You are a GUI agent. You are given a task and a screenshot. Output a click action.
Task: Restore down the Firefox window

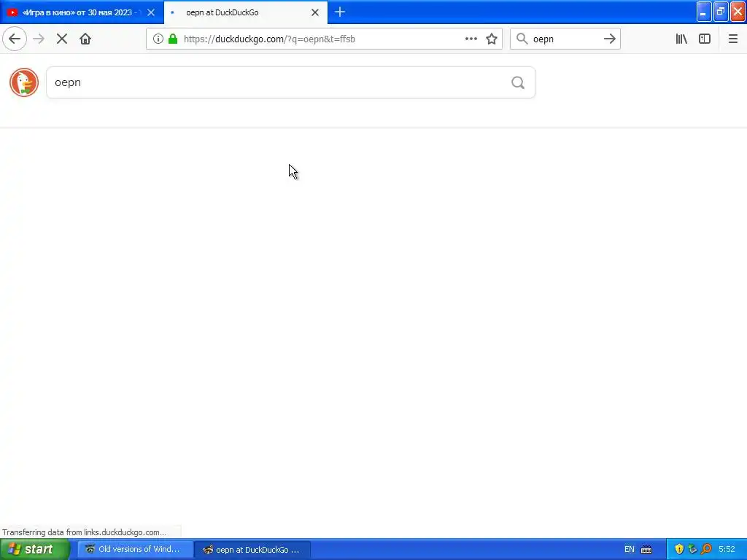[x=721, y=12]
